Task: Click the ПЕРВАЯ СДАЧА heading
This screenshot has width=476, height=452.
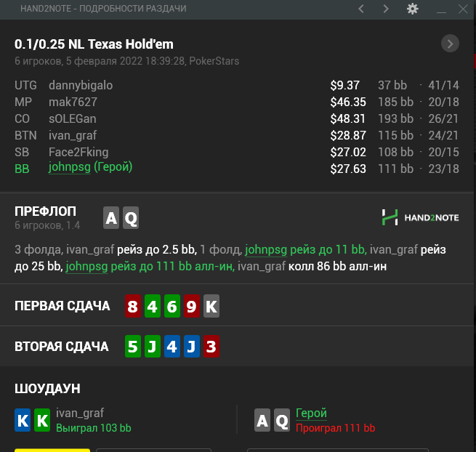Action: click(x=62, y=306)
